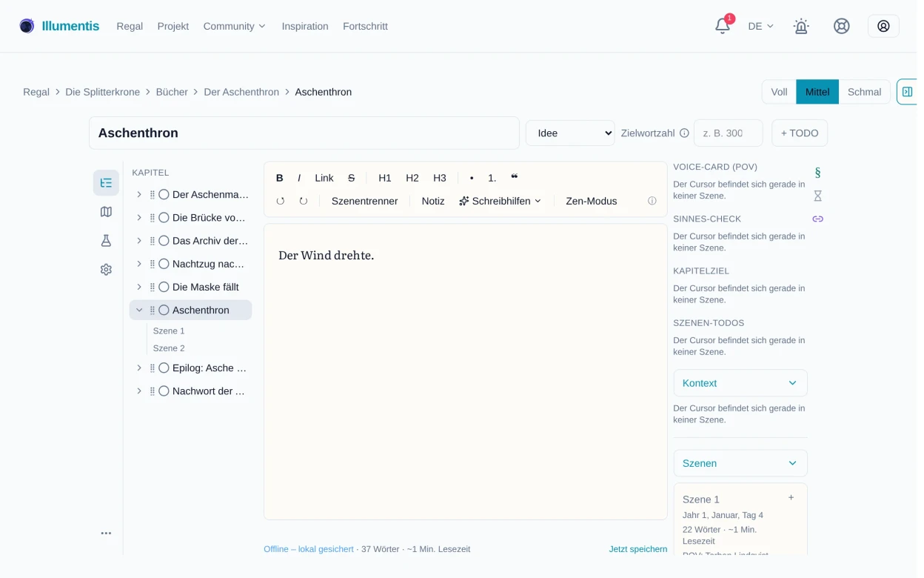Open the notifications bell
Image resolution: width=924 pixels, height=578 pixels.
(722, 26)
